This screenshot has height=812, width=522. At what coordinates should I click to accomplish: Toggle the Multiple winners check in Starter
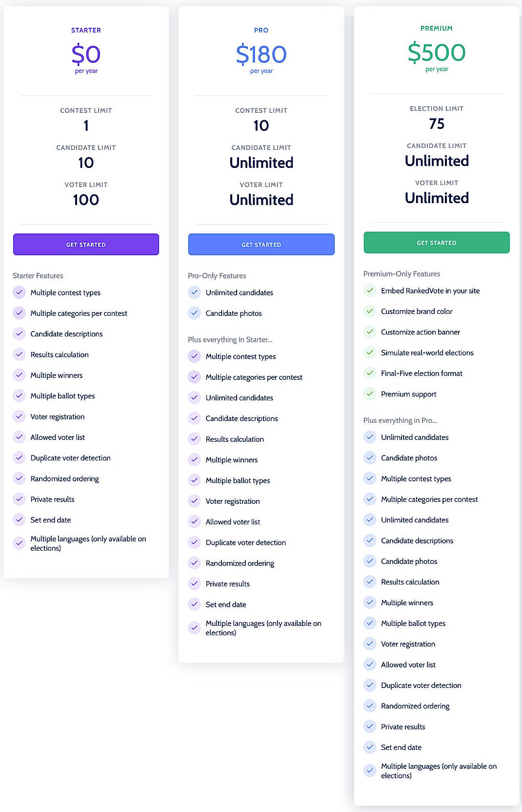coord(19,375)
